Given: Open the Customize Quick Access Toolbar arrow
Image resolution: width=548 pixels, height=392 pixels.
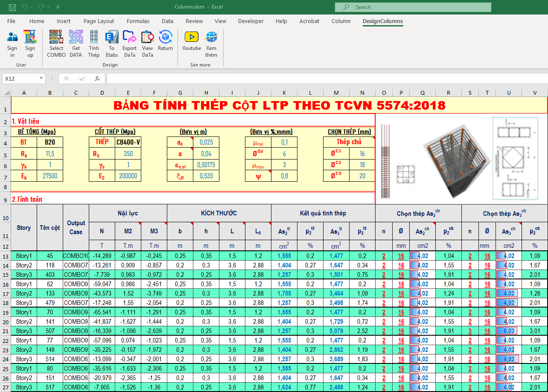Looking at the screenshot, I should [x=58, y=7].
